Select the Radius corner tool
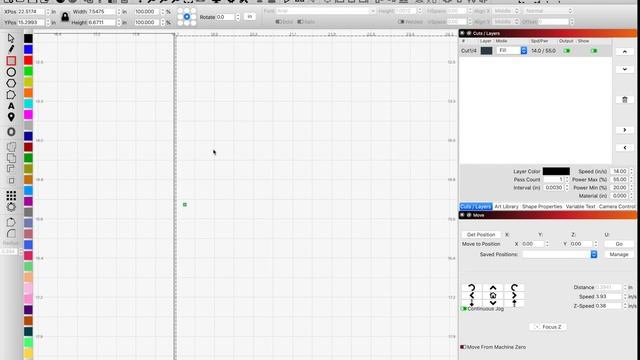Image resolution: width=640 pixels, height=360 pixels. pyautogui.click(x=11, y=233)
